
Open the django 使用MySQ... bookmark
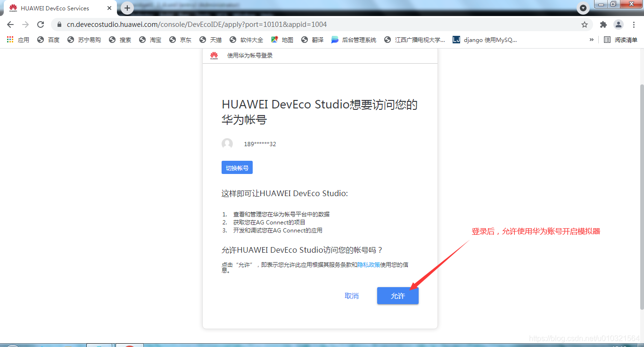click(485, 40)
